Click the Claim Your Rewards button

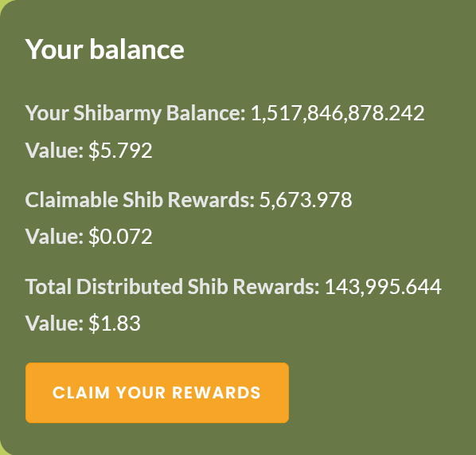point(157,392)
